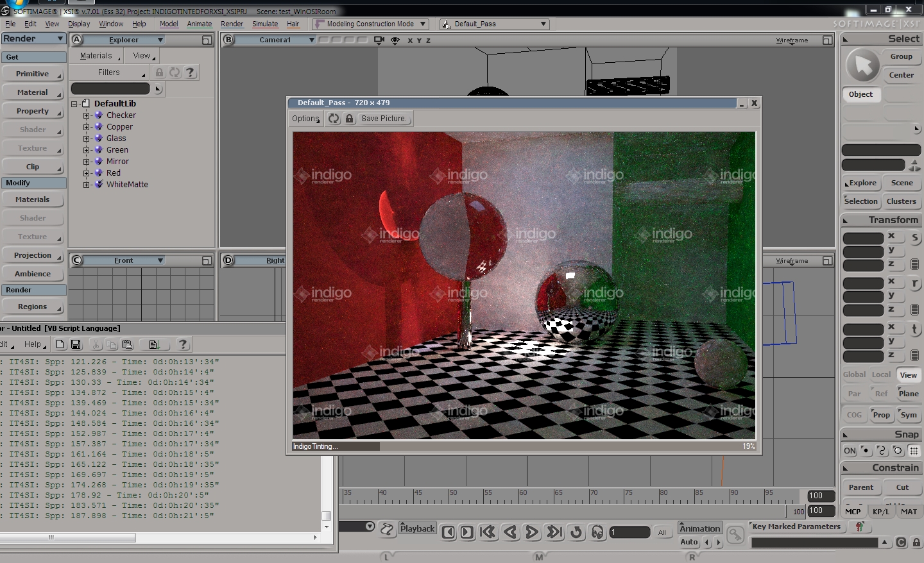
Task: Open the Explorer view type dropdown
Action: 124,40
